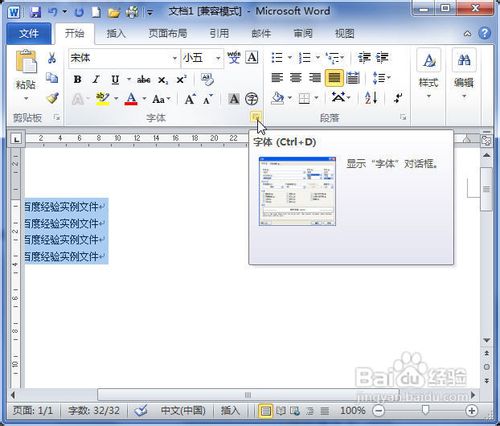Screen dimensions: 500x426
Task: Switch to Print Layout view in status bar
Action: 266,411
